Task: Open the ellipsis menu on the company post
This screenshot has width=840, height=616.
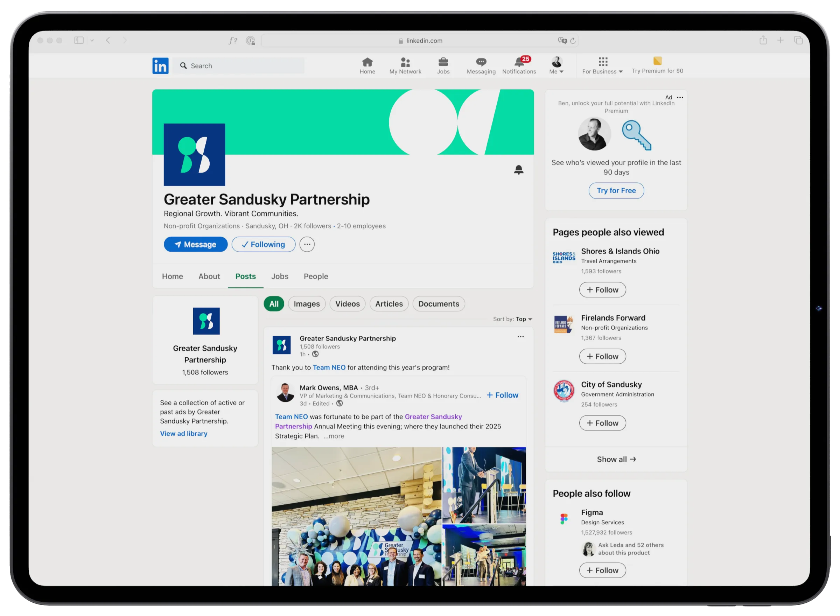Action: tap(520, 336)
